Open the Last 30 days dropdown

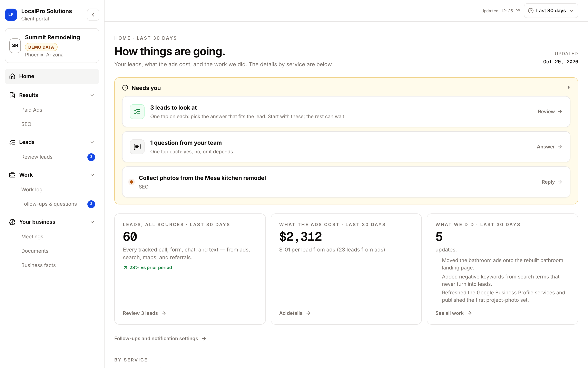click(x=551, y=11)
